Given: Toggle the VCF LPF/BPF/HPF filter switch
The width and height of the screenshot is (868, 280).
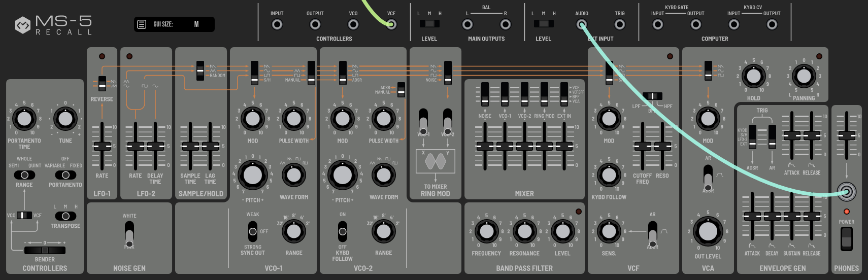Looking at the screenshot, I should pyautogui.click(x=653, y=96).
